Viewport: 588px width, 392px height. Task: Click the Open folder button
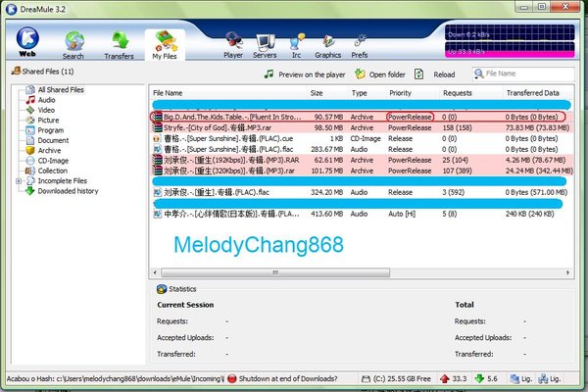pyautogui.click(x=380, y=74)
